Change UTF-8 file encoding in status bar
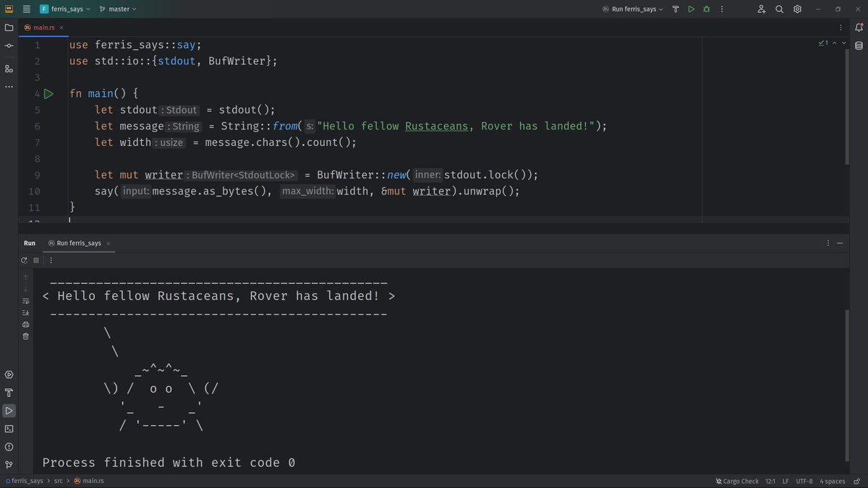Screen dimensions: 868x488 pos(804,481)
